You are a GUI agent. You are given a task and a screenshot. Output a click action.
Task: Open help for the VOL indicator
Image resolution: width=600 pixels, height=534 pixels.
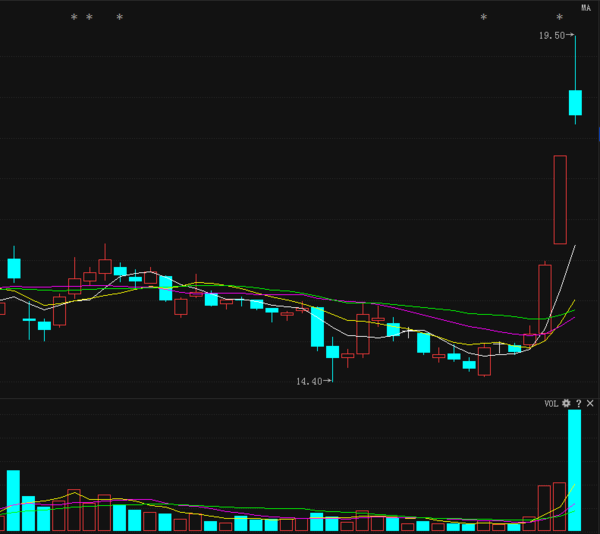579,403
